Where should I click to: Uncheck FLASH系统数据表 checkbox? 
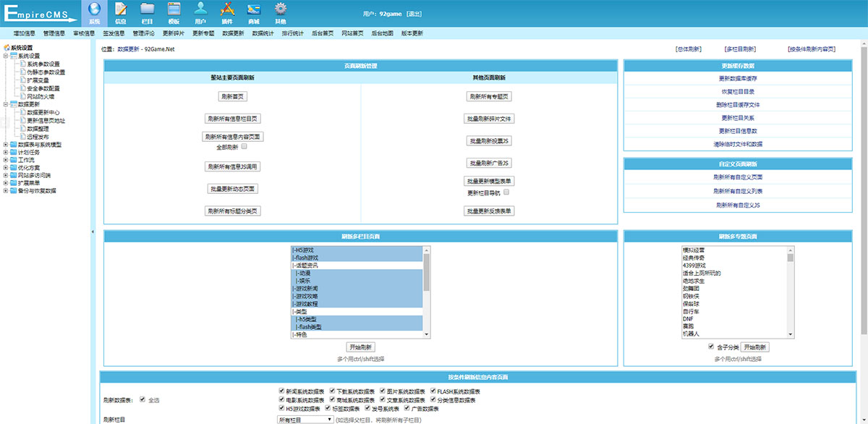click(x=433, y=391)
